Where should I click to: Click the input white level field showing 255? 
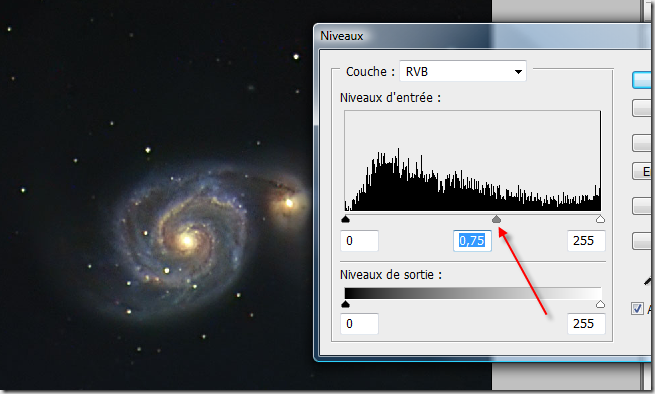[586, 241]
